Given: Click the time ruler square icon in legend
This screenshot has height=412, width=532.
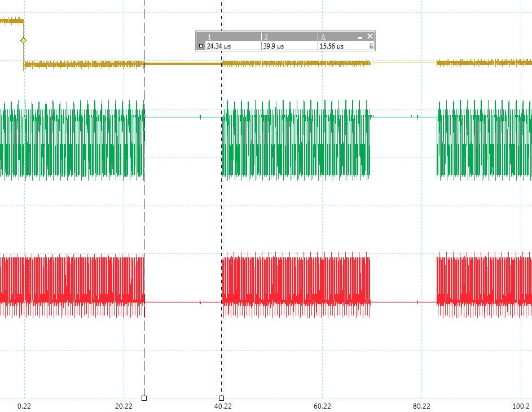Looking at the screenshot, I should tap(201, 46).
